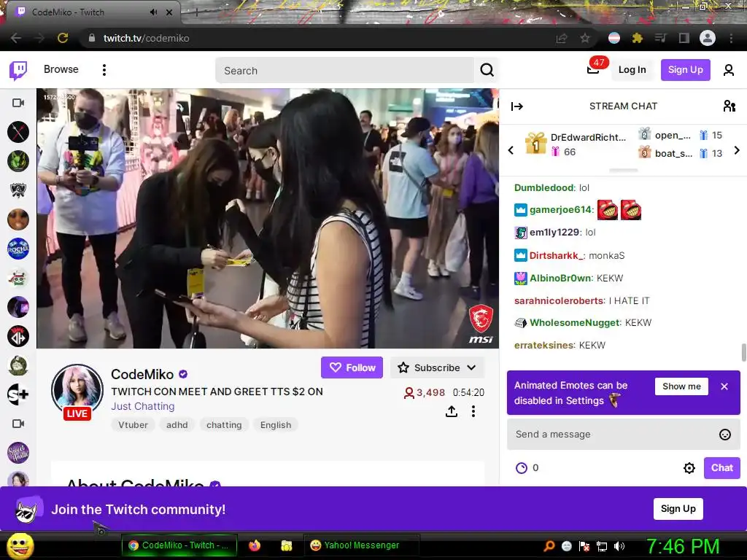This screenshot has width=747, height=560.
Task: Click the CodeMiko channel name
Action: coord(142,374)
